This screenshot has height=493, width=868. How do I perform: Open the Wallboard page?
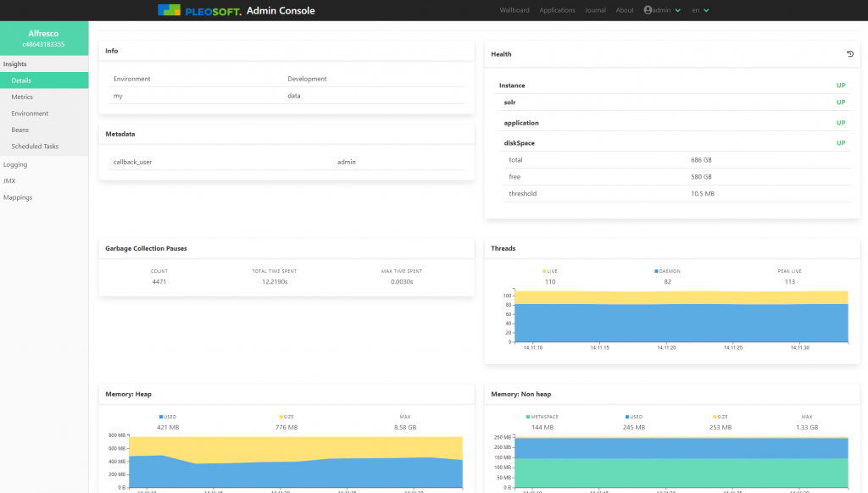click(515, 10)
